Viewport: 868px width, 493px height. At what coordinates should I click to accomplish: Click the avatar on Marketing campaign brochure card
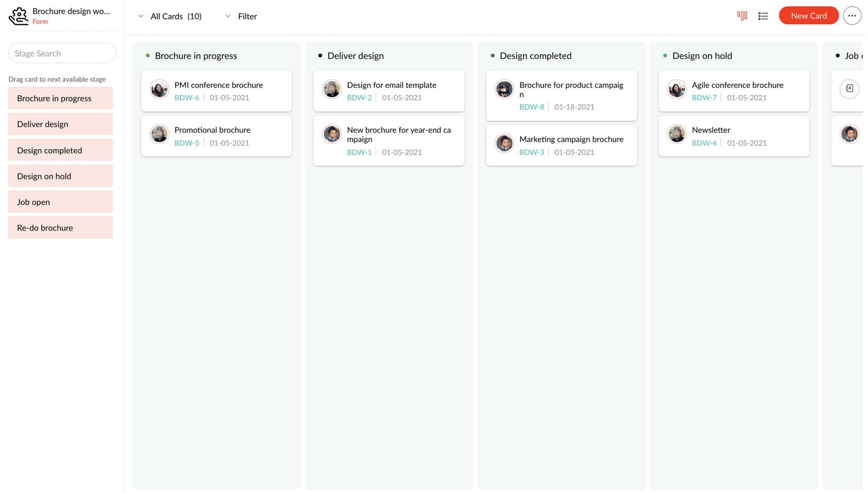click(504, 144)
